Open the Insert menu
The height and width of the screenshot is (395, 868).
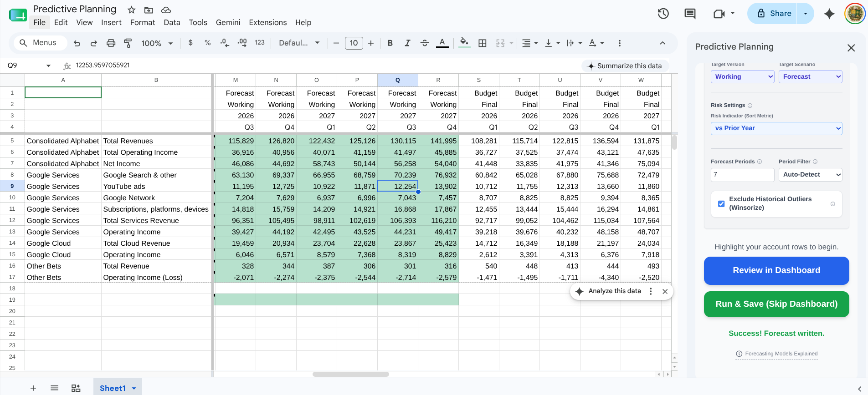click(x=111, y=22)
